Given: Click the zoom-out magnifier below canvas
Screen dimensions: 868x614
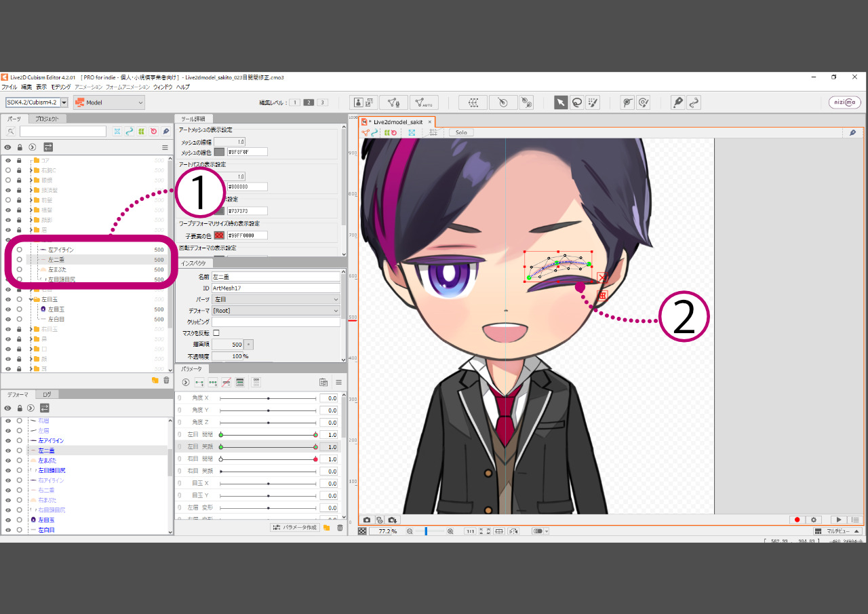Looking at the screenshot, I should [x=410, y=531].
